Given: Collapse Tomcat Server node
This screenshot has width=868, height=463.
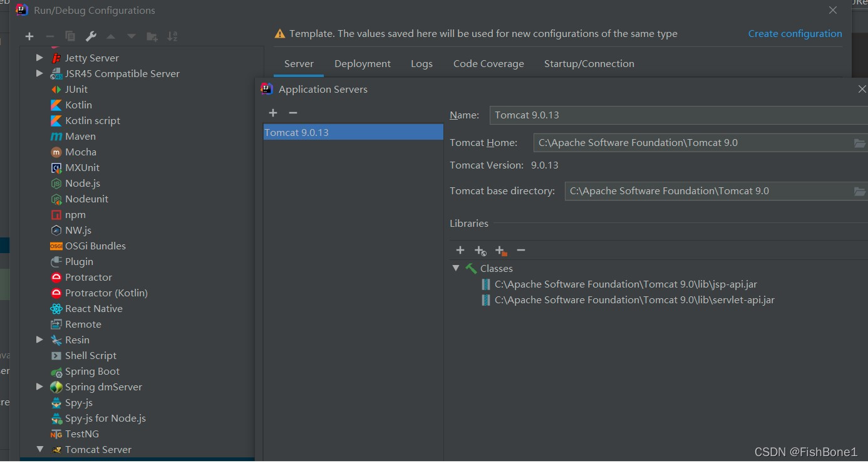Looking at the screenshot, I should point(39,449).
